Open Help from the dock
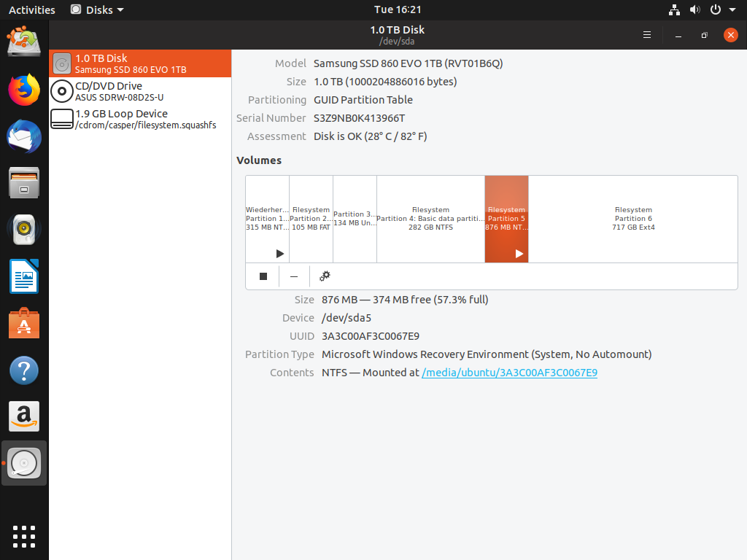Image resolution: width=747 pixels, height=560 pixels. tap(24, 370)
